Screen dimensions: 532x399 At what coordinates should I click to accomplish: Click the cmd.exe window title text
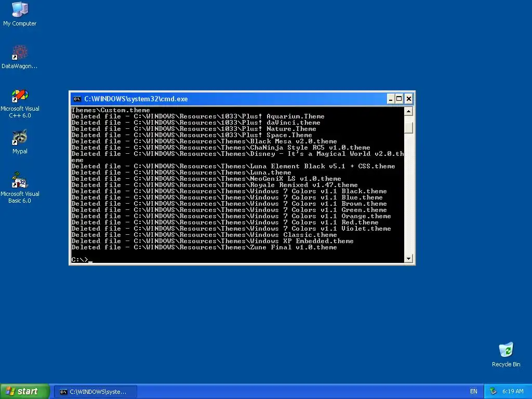click(136, 99)
